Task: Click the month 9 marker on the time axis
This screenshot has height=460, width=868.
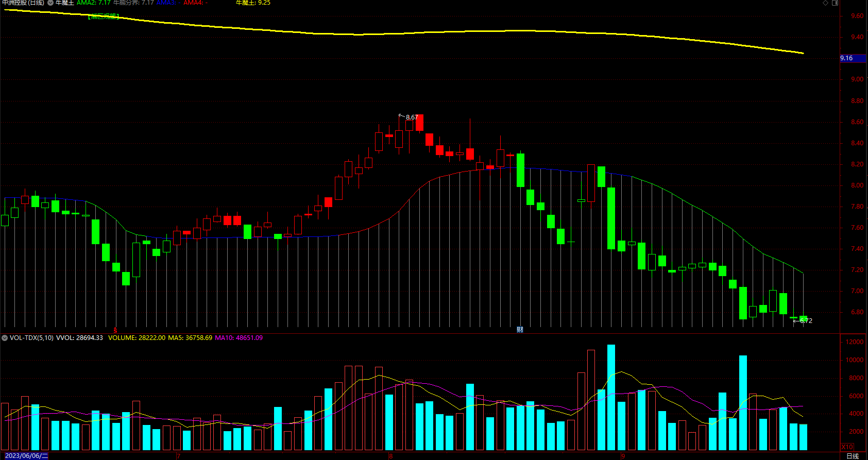Action: (623, 456)
